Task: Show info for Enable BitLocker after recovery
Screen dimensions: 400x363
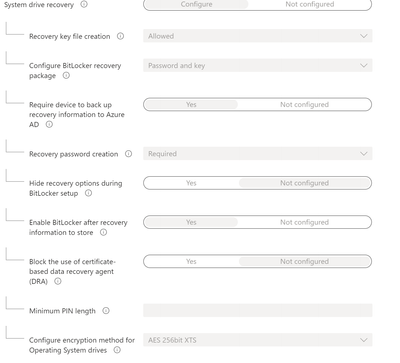Action: (104, 232)
